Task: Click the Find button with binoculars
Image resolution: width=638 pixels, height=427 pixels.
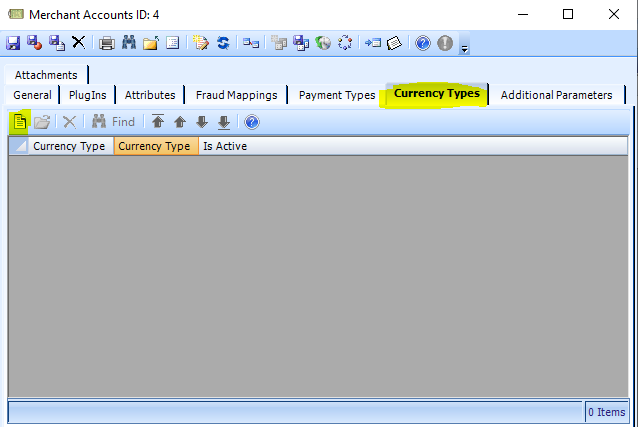Action: [114, 122]
